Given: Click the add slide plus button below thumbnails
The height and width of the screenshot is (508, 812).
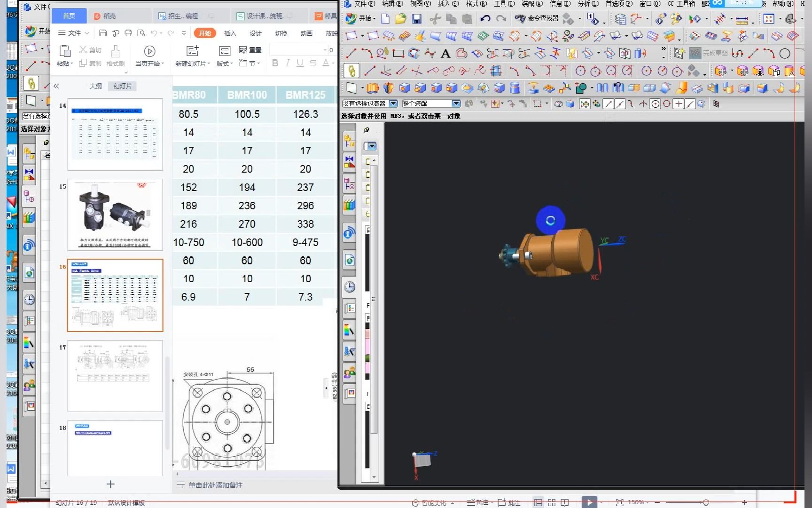Looking at the screenshot, I should point(110,484).
